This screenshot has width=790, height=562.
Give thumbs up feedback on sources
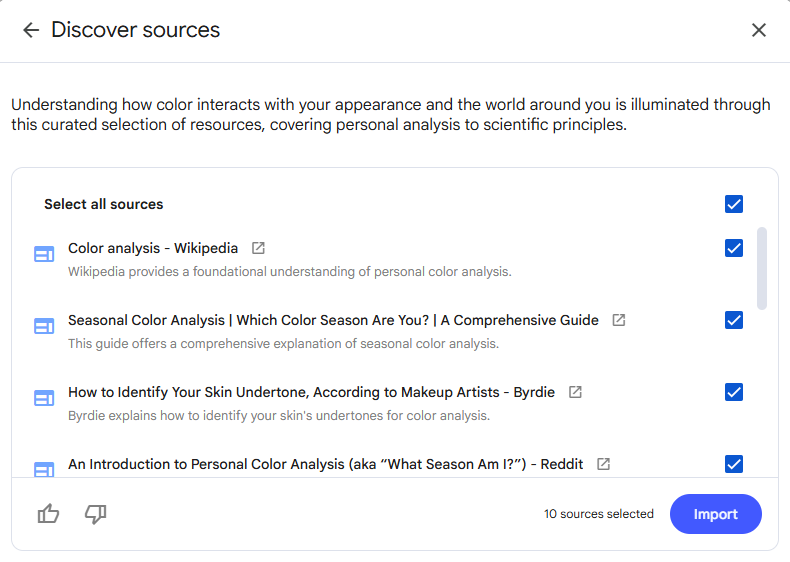tap(48, 514)
